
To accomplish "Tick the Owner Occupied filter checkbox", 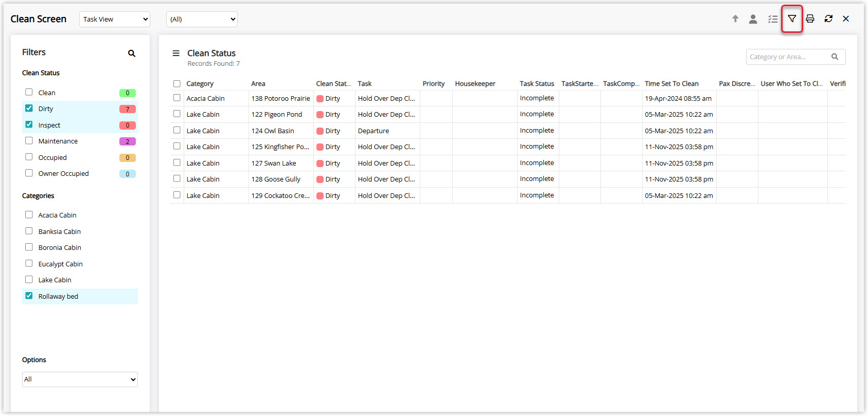I will pos(29,173).
